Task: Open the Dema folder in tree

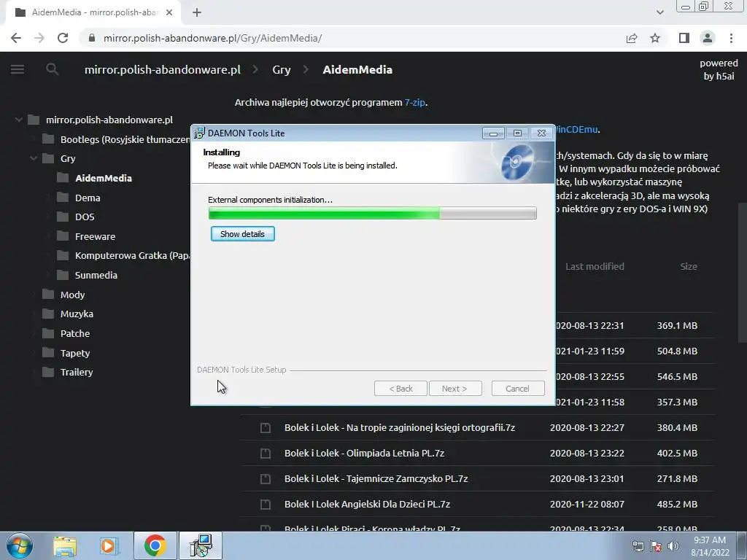Action: click(x=88, y=198)
